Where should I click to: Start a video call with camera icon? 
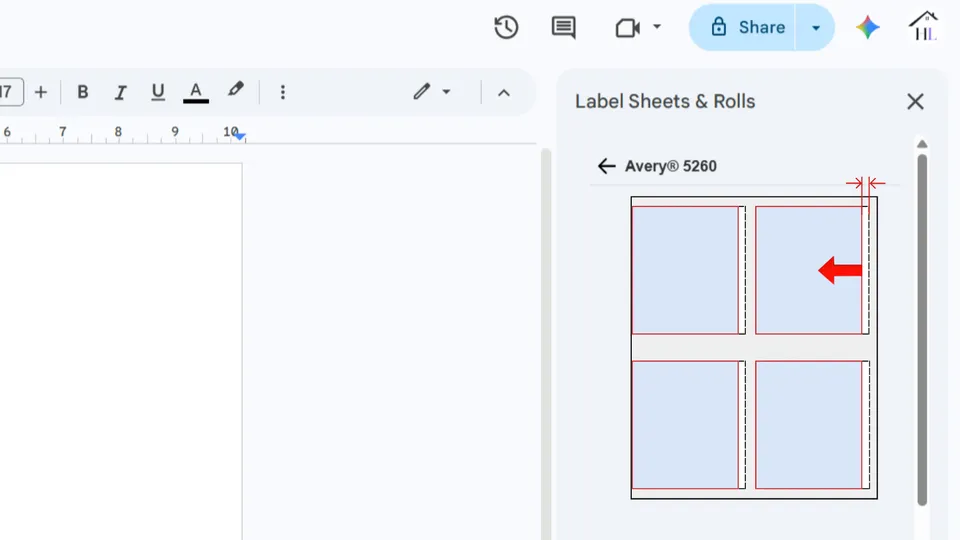(628, 28)
